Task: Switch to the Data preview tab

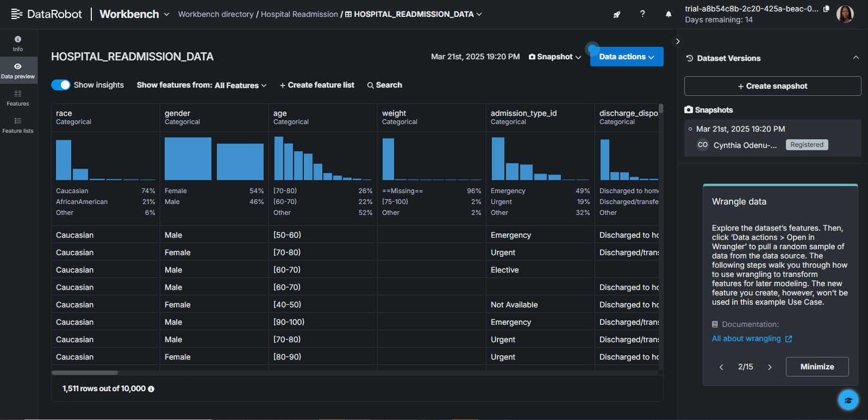Action: click(x=18, y=71)
